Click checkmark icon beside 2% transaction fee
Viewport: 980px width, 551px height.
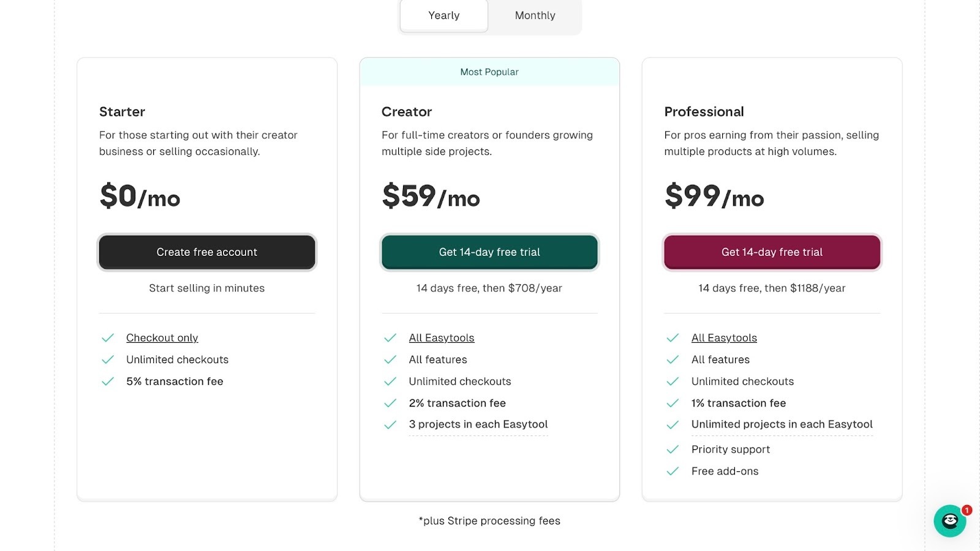click(x=390, y=403)
